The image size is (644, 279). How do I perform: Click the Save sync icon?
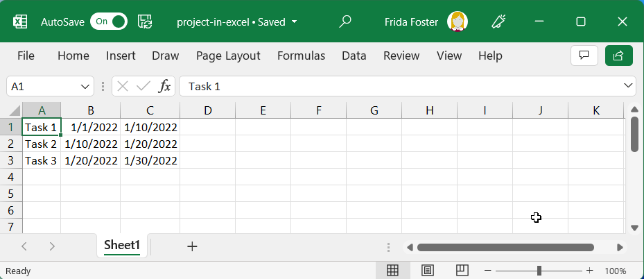click(x=145, y=22)
